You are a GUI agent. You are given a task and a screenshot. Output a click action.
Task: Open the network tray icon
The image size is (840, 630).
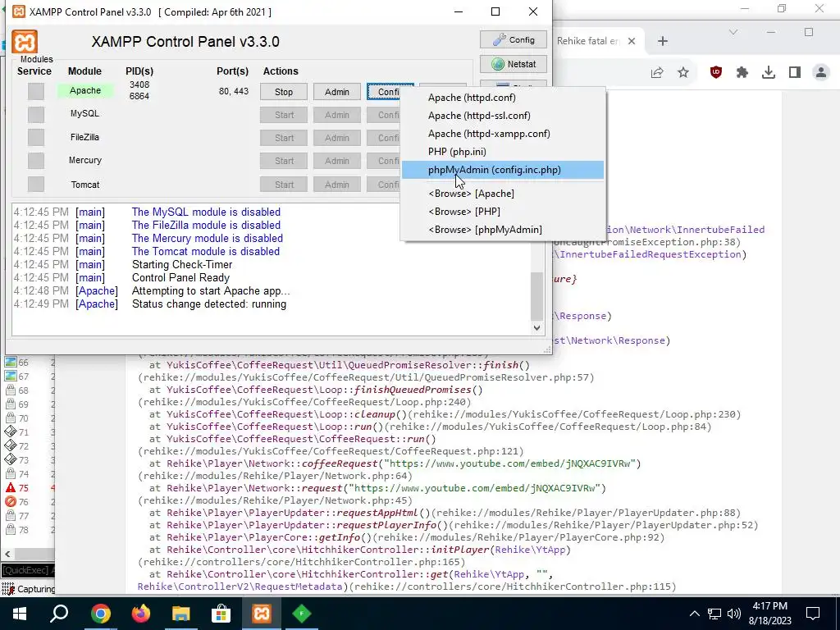click(714, 614)
